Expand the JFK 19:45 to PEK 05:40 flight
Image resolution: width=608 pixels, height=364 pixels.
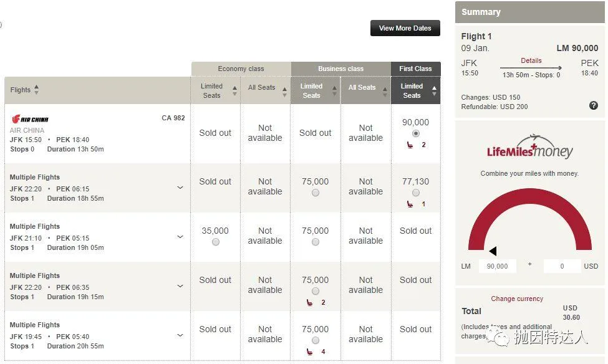pyautogui.click(x=180, y=335)
